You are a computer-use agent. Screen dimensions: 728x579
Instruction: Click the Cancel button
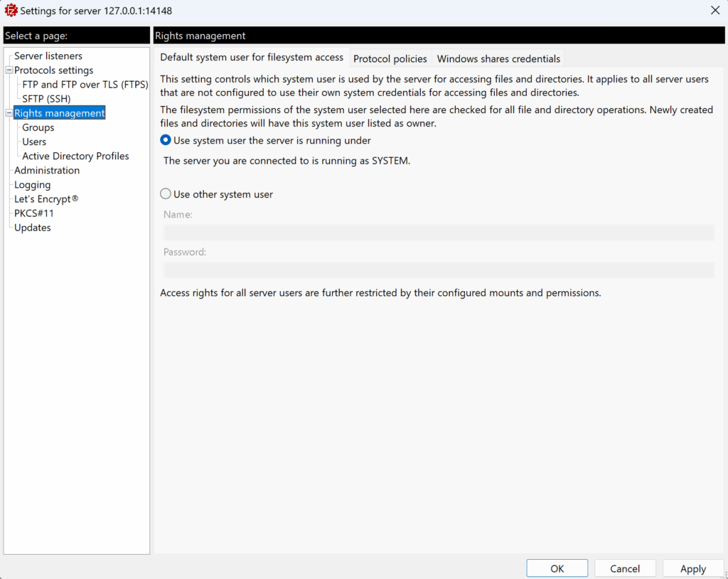625,568
